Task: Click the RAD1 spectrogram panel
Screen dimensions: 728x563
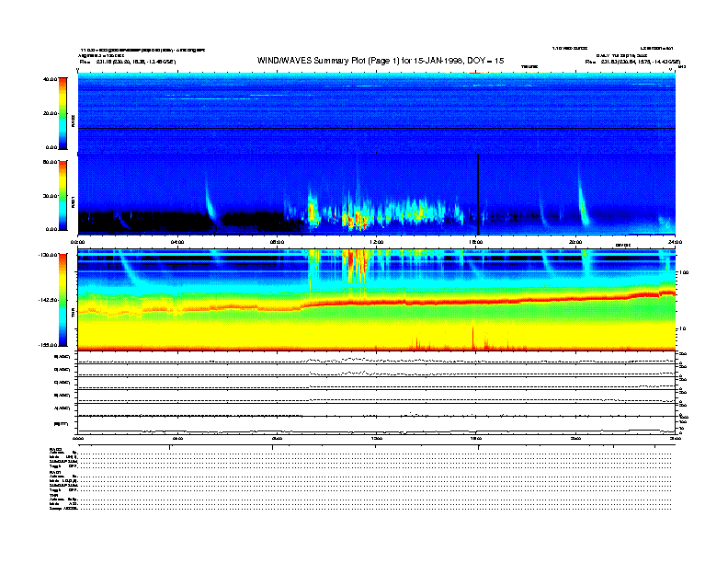Action: (x=377, y=194)
